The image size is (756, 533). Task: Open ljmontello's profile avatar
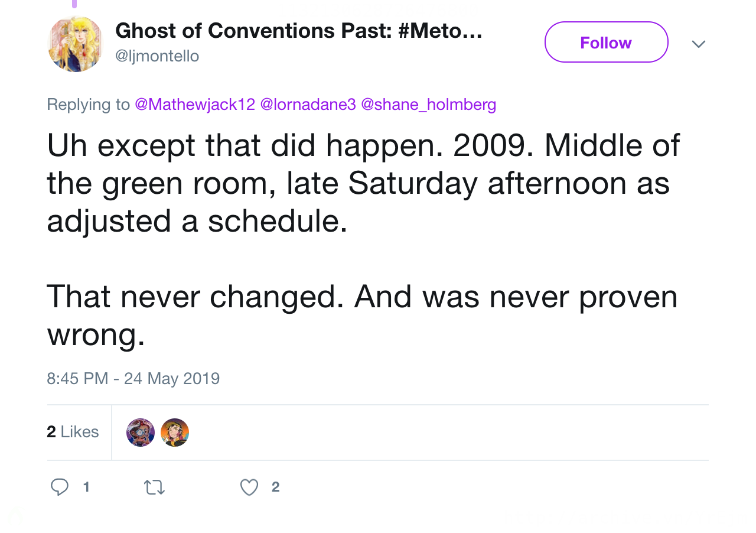coord(75,44)
